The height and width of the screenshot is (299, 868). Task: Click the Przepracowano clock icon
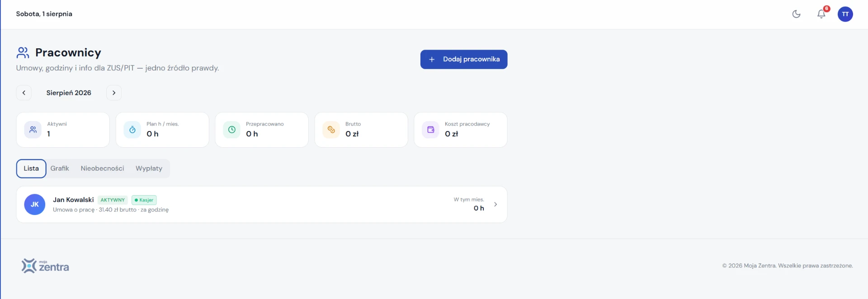click(232, 130)
